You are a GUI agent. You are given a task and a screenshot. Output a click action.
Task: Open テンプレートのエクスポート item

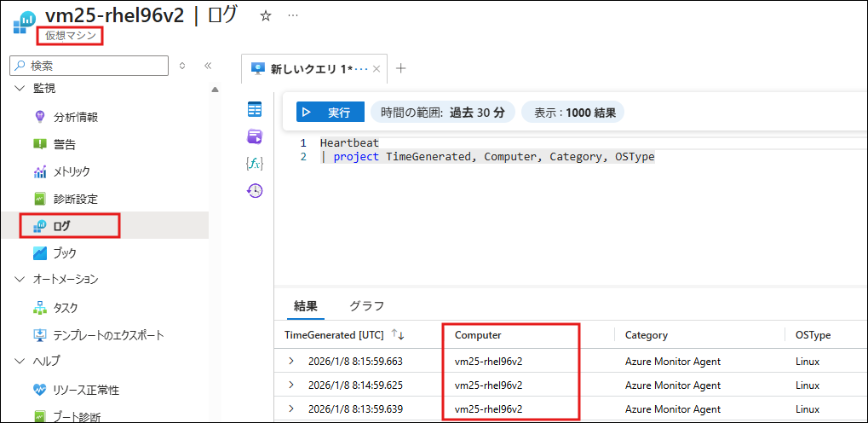pyautogui.click(x=109, y=335)
